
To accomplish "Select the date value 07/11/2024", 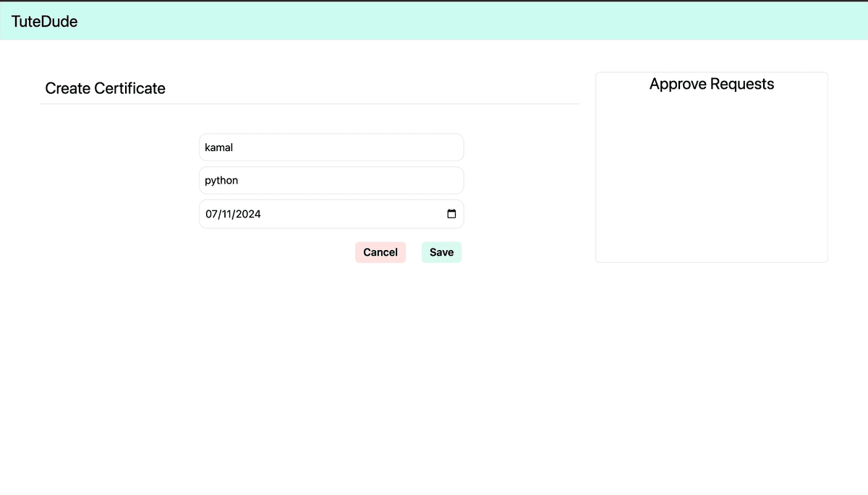I will pyautogui.click(x=233, y=214).
